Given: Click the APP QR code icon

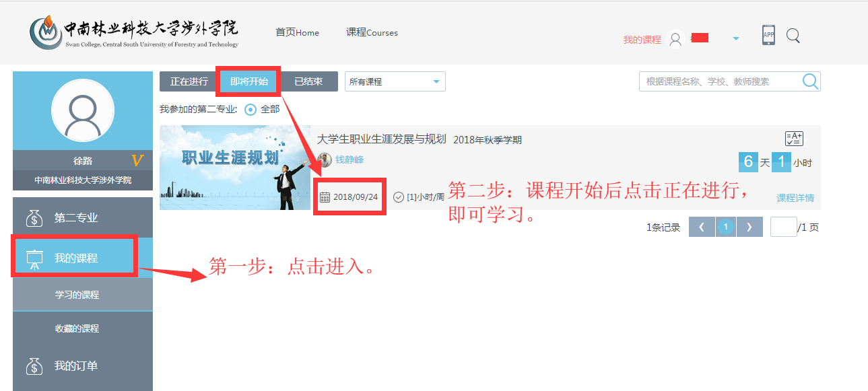Looking at the screenshot, I should (768, 35).
